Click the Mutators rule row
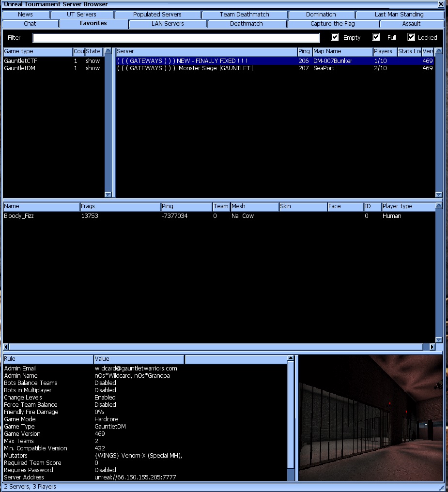This screenshot has width=448, height=492. pyautogui.click(x=145, y=456)
